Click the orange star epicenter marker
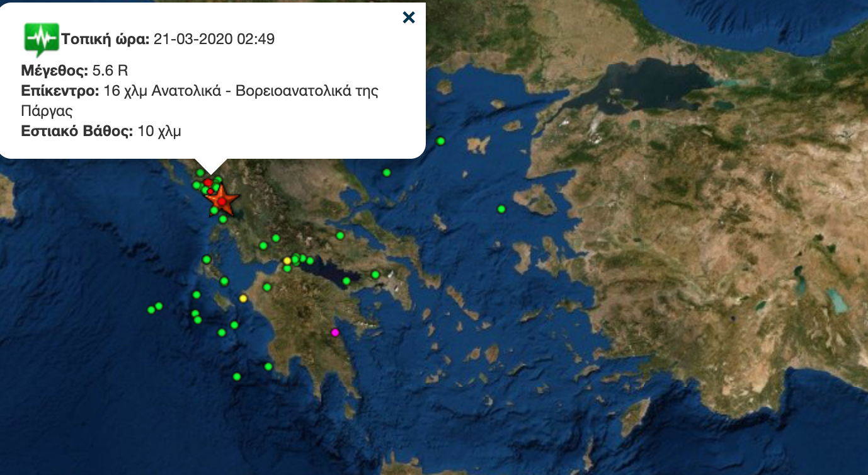The image size is (868, 475). tap(222, 200)
